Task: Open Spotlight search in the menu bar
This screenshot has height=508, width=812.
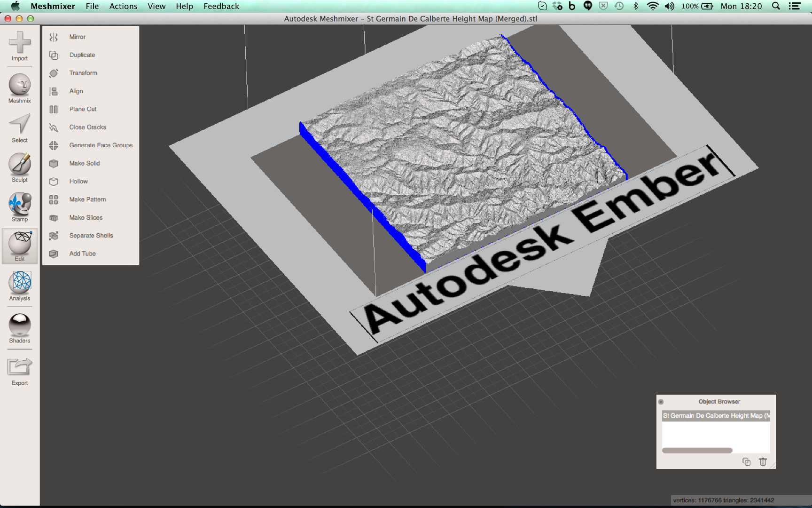Action: [x=775, y=6]
